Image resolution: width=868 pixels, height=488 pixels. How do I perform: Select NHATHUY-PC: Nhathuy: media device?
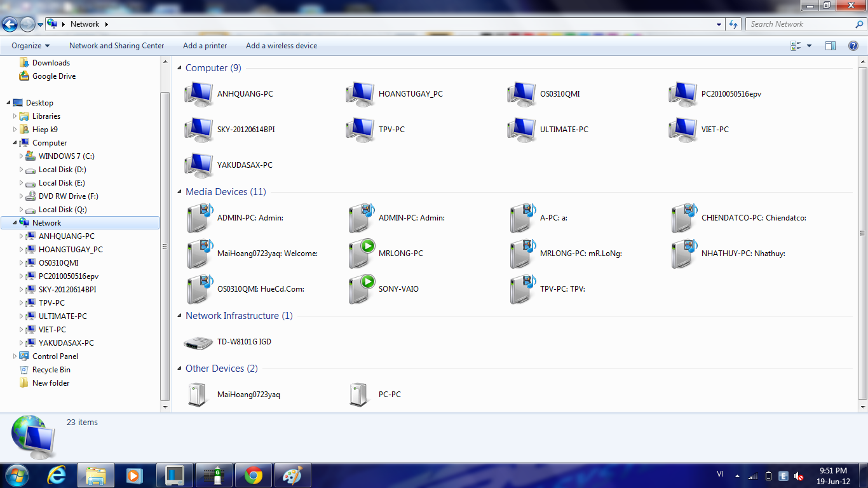tap(683, 254)
